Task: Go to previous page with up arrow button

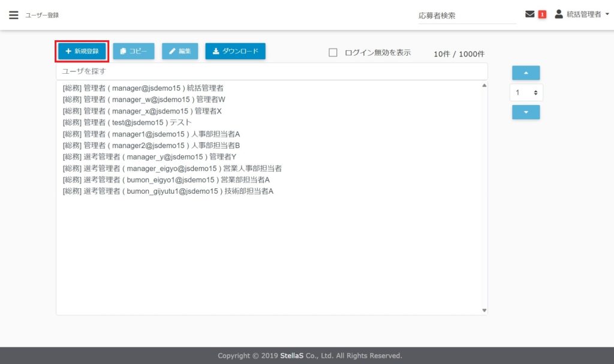Action: (x=526, y=73)
